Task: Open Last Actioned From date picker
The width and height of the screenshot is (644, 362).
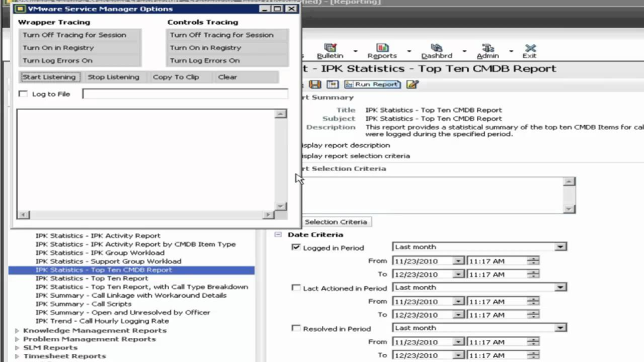Action: tap(458, 301)
